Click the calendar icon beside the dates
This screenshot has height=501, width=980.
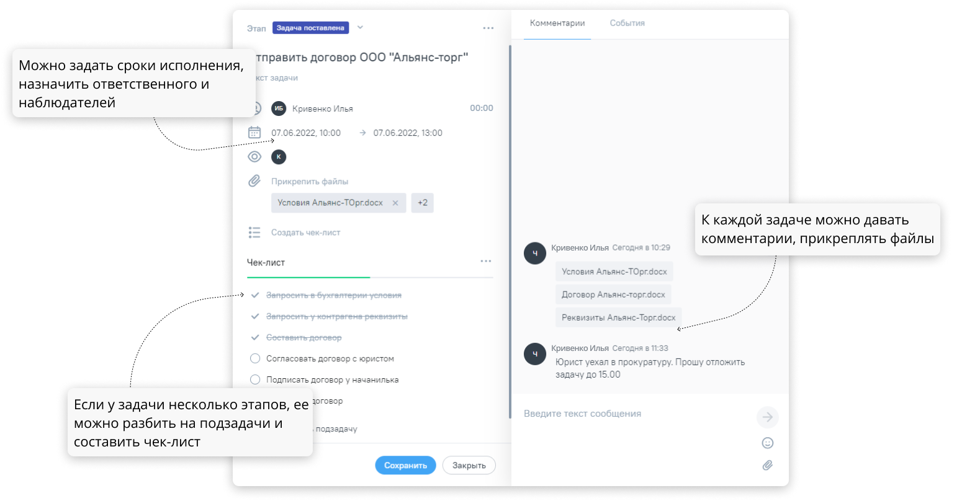254,133
